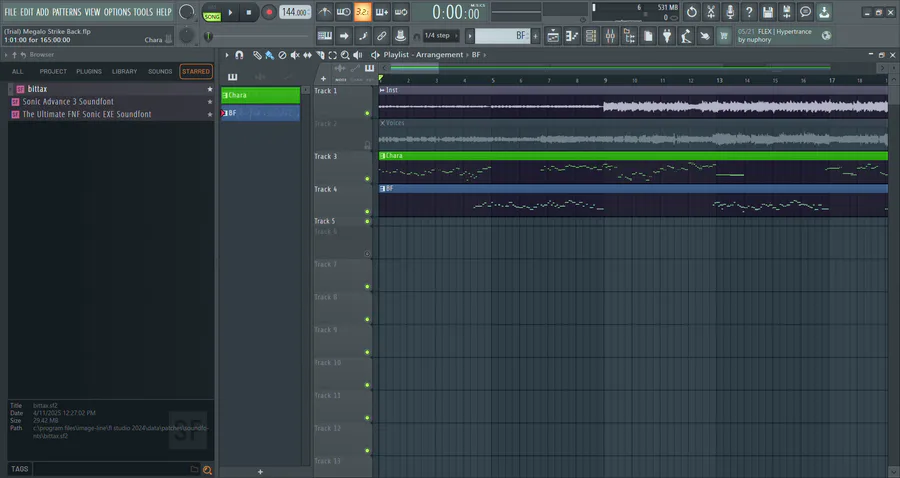Screen dimensions: 900x478
Task: Select the playlist mute tool
Action: pos(294,55)
